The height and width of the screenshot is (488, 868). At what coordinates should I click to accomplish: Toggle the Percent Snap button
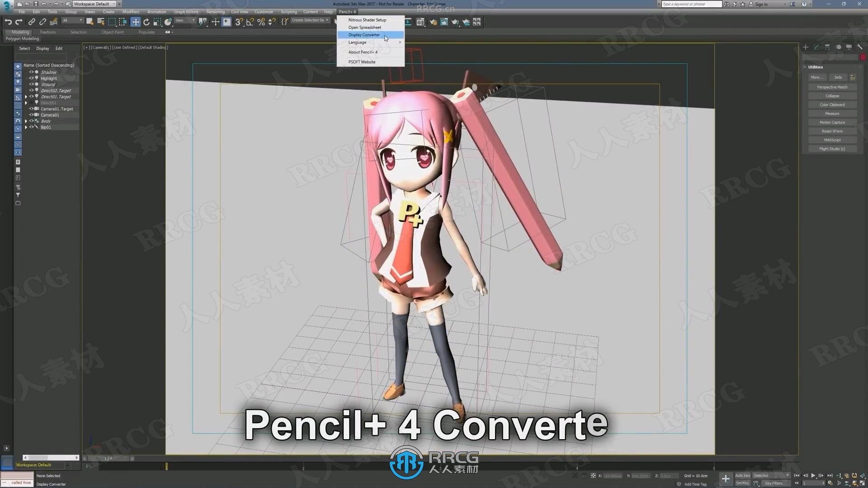(x=261, y=22)
